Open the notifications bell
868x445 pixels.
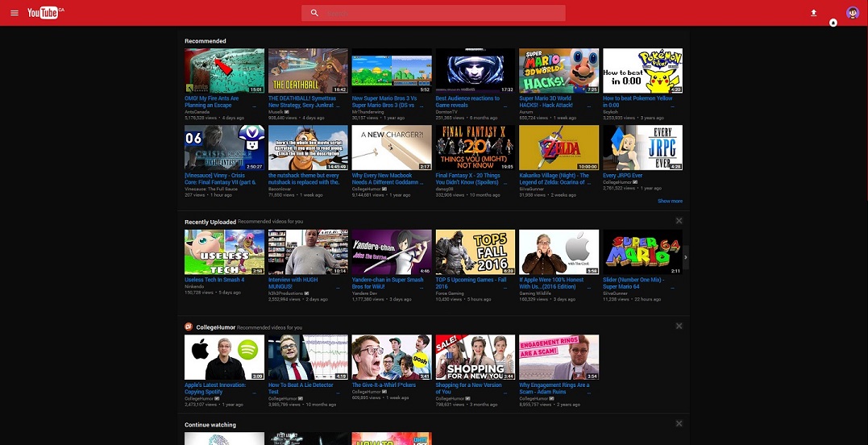coord(833,23)
